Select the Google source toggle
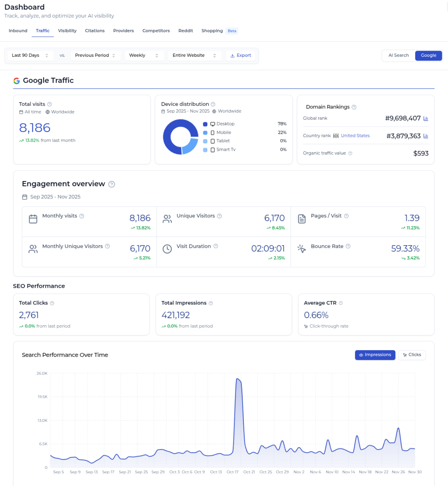The width and height of the screenshot is (448, 486). pyautogui.click(x=428, y=55)
